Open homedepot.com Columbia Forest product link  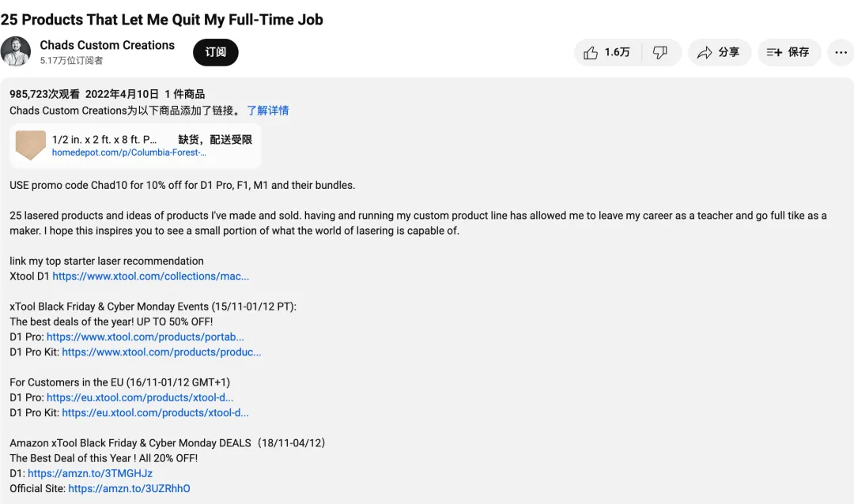(x=129, y=152)
